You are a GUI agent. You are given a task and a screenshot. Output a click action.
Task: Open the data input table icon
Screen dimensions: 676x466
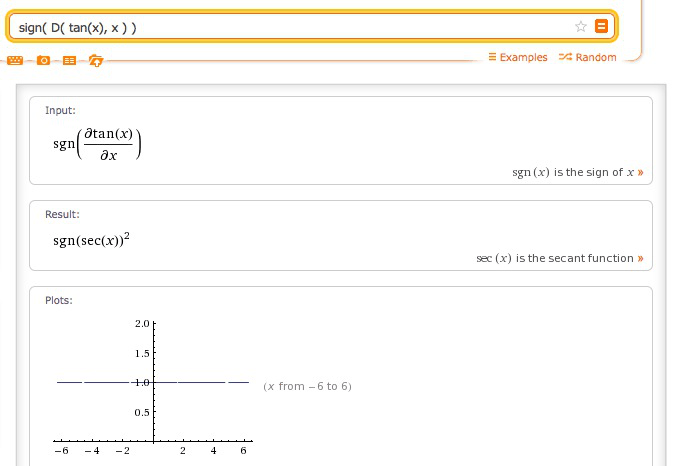pos(69,61)
